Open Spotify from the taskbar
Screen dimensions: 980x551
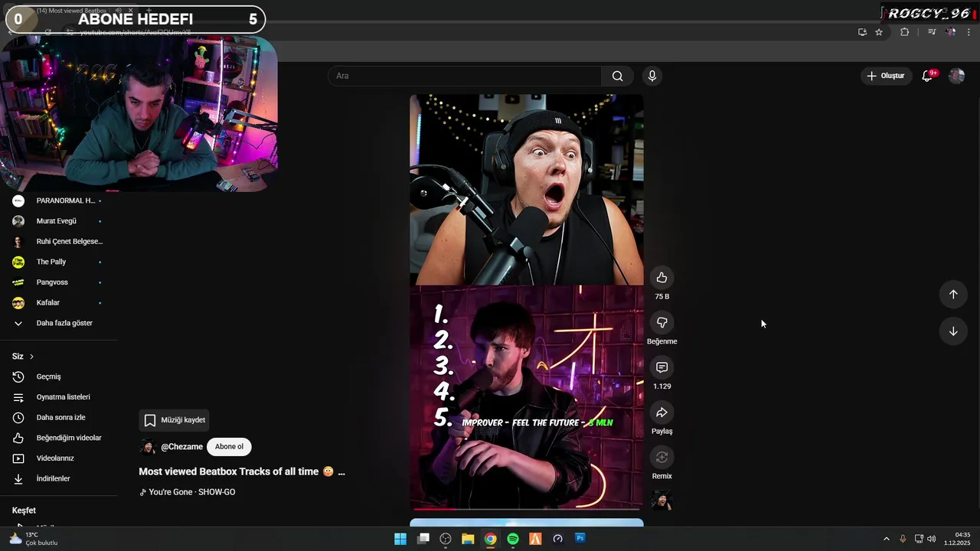(x=513, y=539)
